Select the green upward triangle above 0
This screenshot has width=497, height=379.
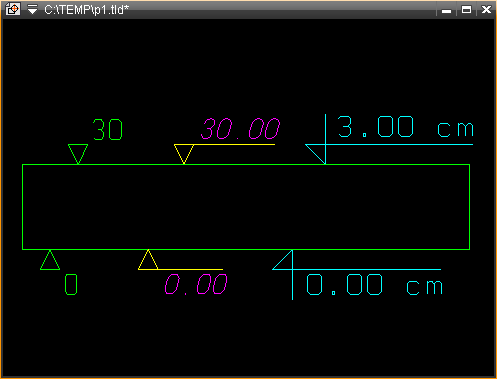[x=50, y=260]
